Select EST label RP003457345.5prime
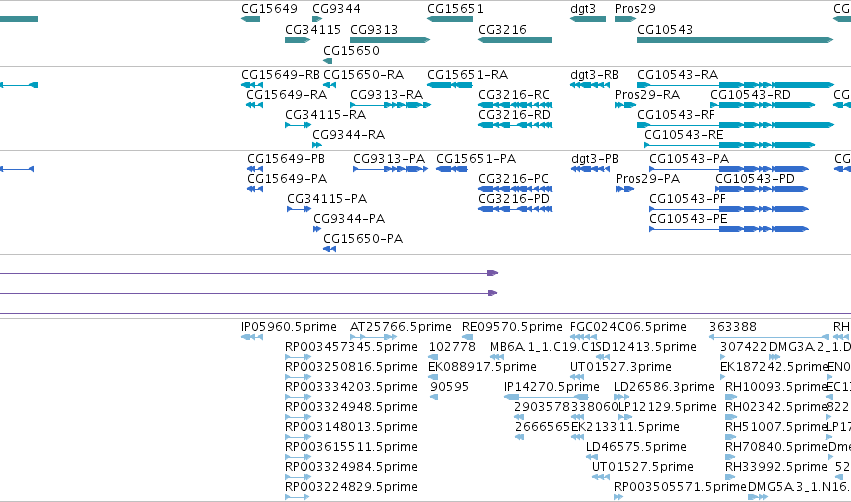 (351, 347)
